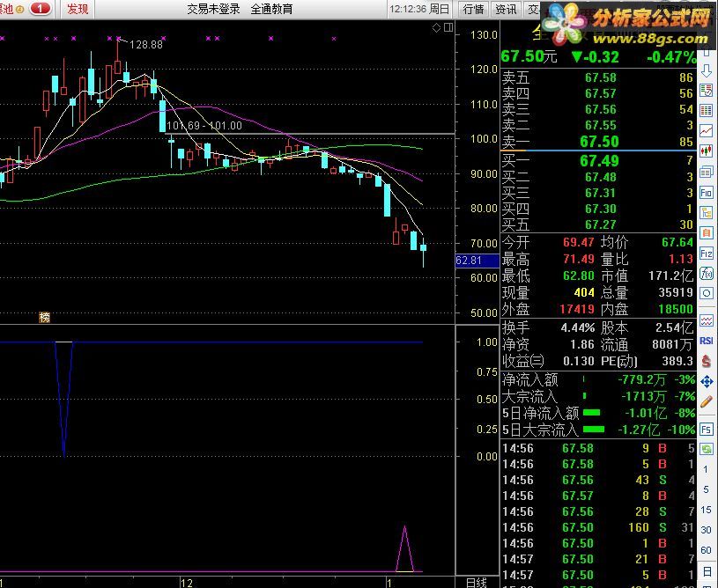The width and height of the screenshot is (718, 588).
Task: Click the green 5日净流入额 bar
Action: [x=592, y=413]
